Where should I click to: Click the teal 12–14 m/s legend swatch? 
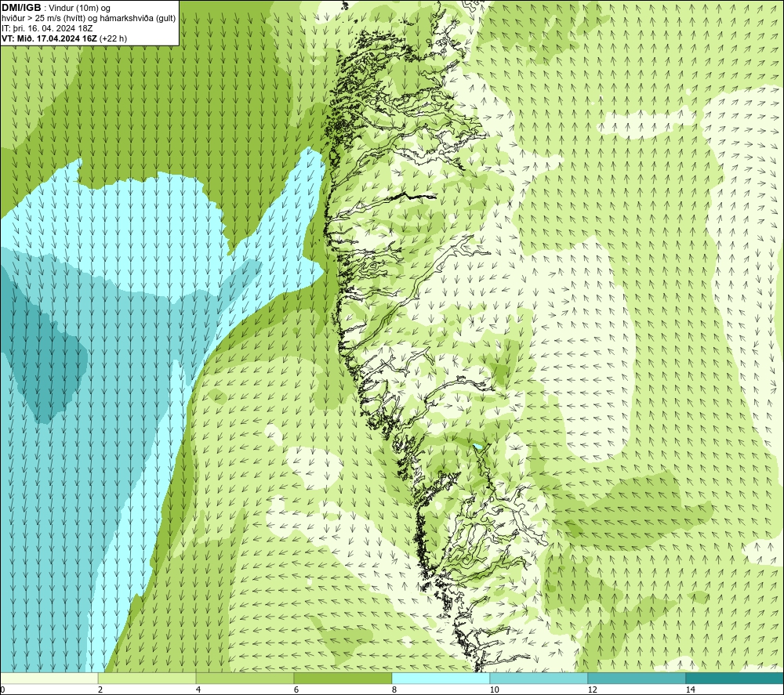point(637,678)
